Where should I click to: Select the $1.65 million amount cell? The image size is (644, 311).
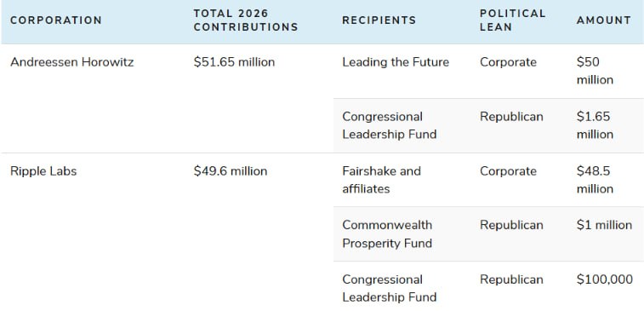pyautogui.click(x=595, y=125)
